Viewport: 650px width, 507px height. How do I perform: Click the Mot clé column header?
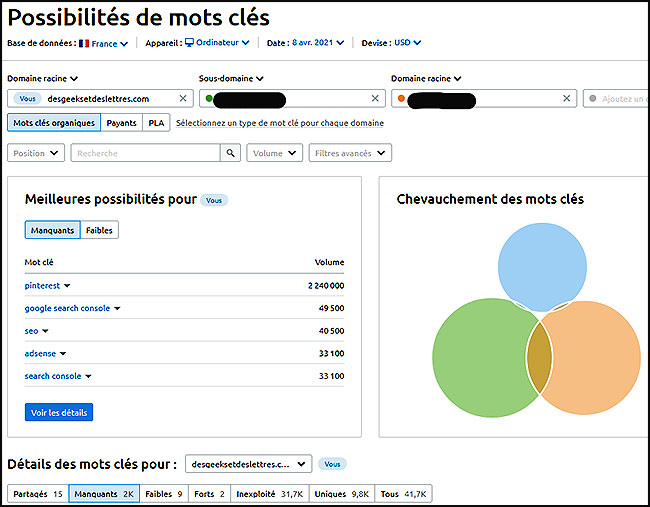click(x=39, y=262)
